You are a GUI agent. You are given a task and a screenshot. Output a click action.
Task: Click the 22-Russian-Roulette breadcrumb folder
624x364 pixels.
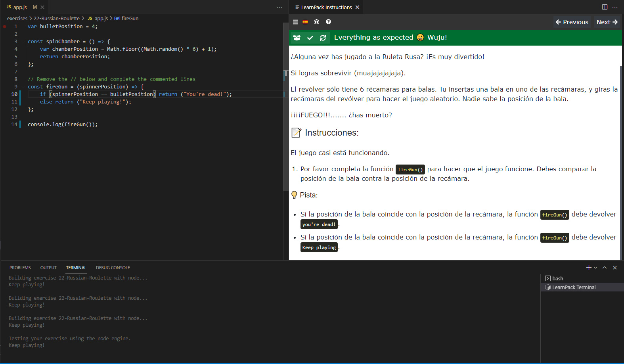point(56,19)
